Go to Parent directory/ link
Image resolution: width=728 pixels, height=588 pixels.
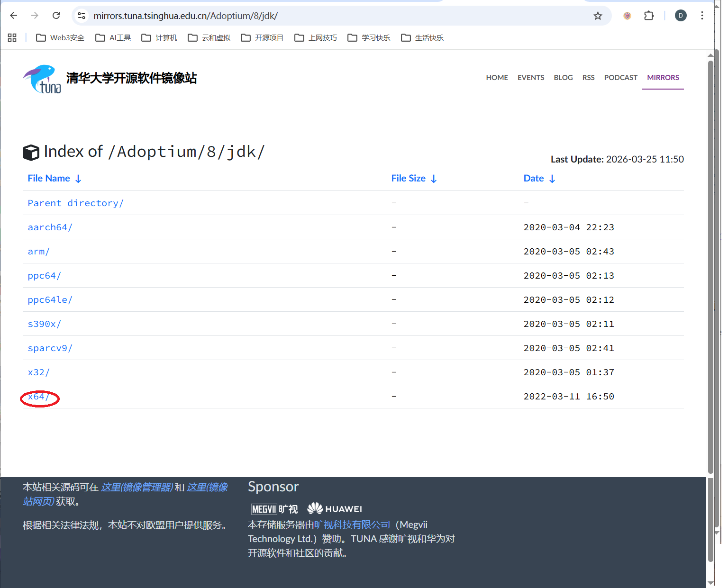pos(75,203)
